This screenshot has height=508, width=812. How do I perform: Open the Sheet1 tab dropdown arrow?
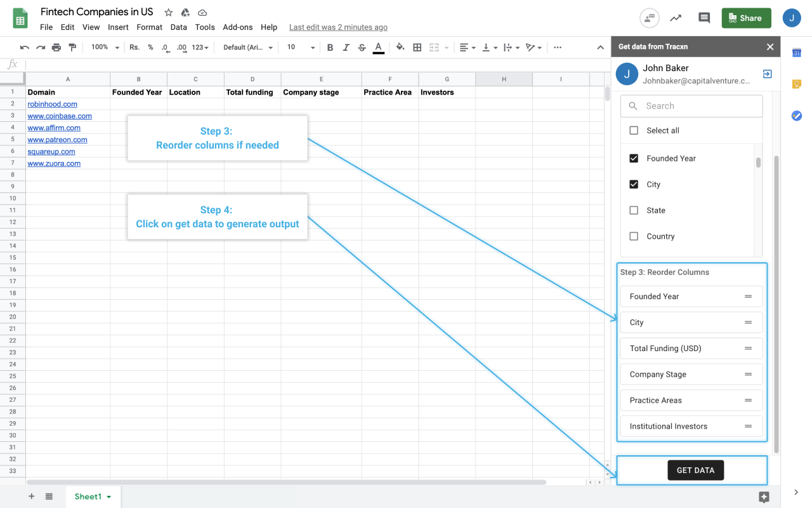(x=109, y=497)
